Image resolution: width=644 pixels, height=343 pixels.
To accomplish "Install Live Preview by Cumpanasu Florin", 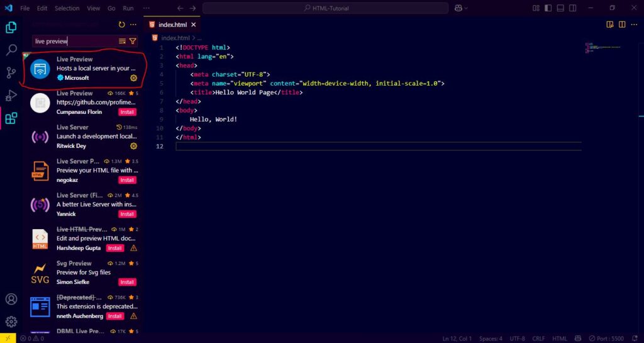I will click(127, 112).
